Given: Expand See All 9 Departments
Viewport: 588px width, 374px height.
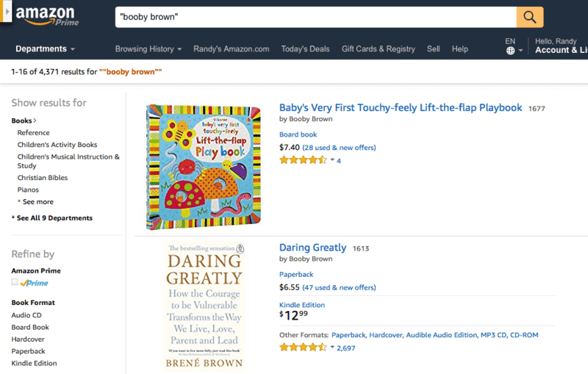Looking at the screenshot, I should point(52,218).
